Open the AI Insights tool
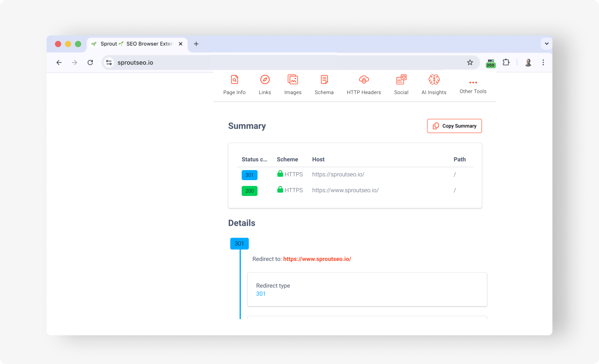This screenshot has width=599, height=364. click(x=434, y=85)
